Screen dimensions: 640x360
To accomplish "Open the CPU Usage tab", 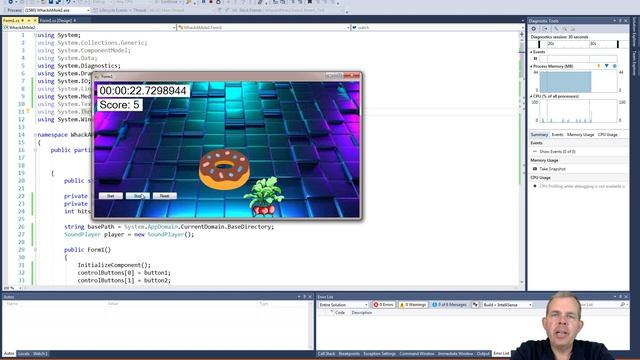I will (607, 135).
